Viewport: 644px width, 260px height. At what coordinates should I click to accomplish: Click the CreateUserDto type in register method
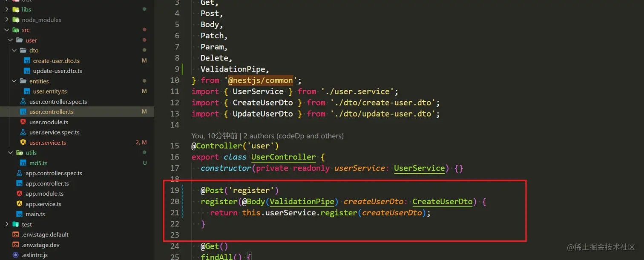click(443, 201)
